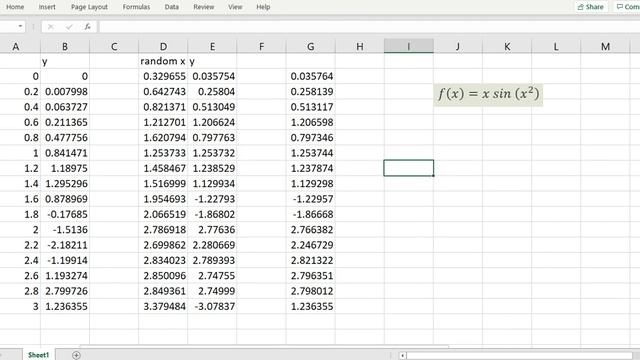Click cell with value 1.129298
The width and height of the screenshot is (640, 360).
[x=311, y=184]
